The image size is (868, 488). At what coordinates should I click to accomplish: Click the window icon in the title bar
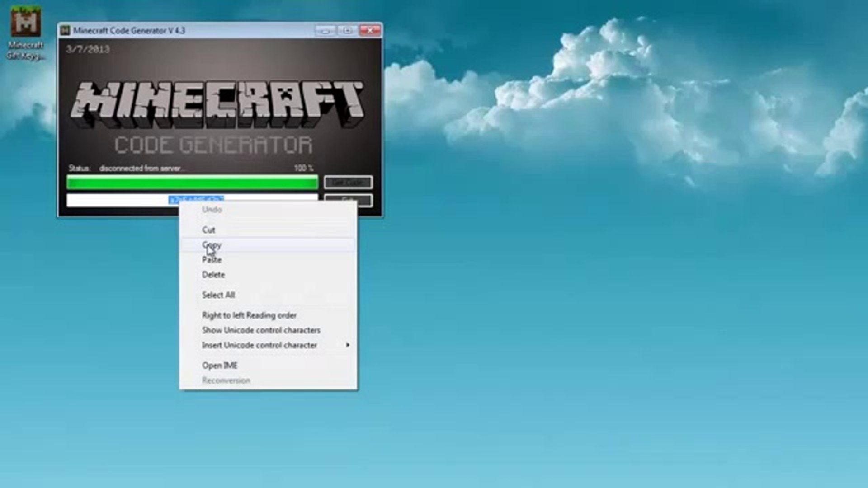(x=65, y=30)
